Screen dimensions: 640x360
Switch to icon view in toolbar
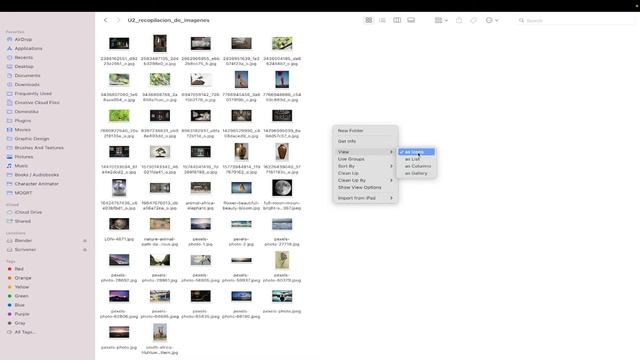pyautogui.click(x=369, y=20)
